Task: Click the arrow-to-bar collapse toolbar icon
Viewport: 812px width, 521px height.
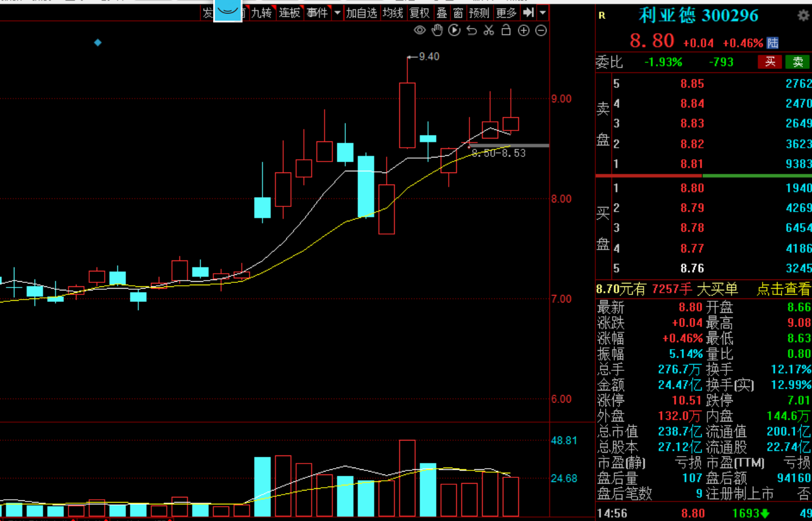Action: [x=529, y=13]
